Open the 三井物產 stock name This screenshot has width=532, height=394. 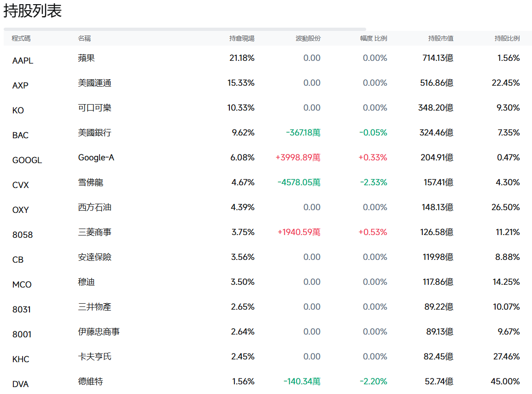pos(95,307)
